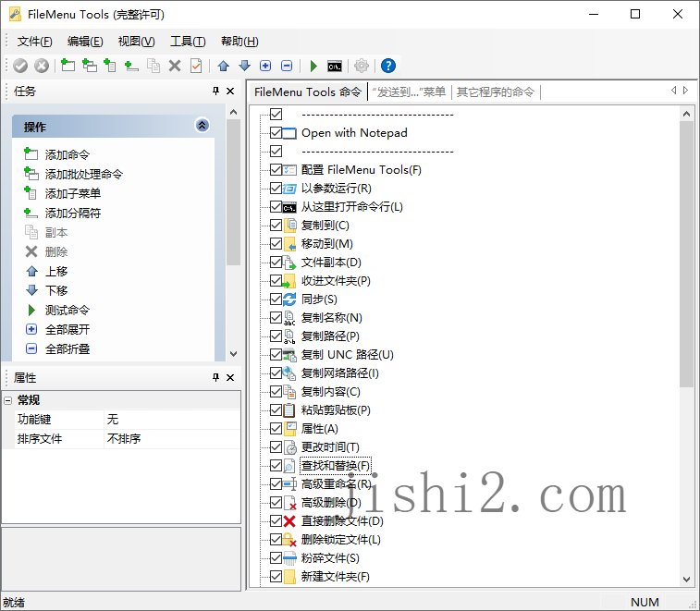Select the FileMenu Tools 命令 tab

pos(308,92)
